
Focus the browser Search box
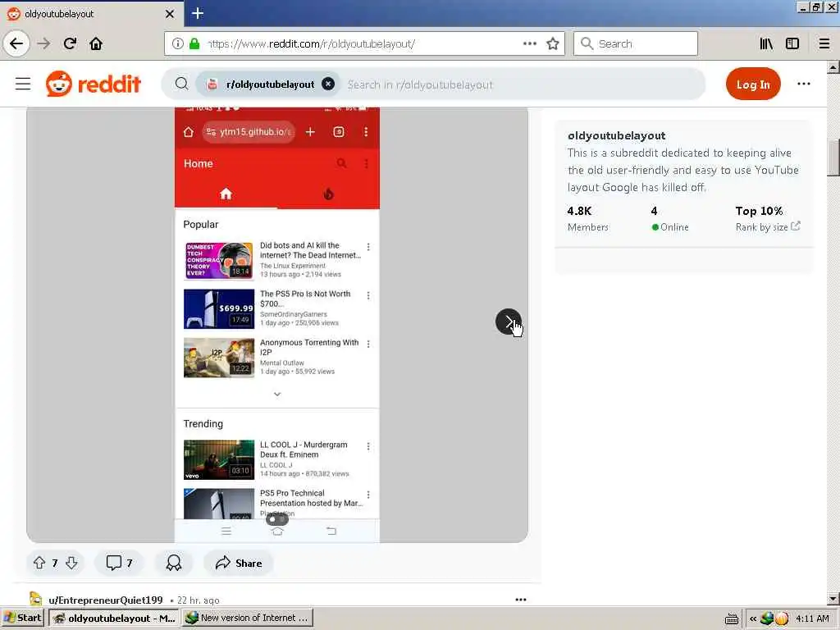tap(636, 43)
